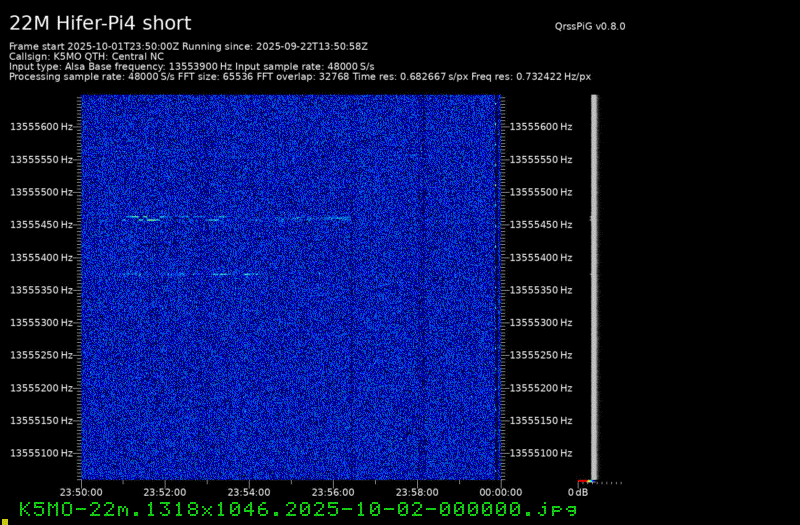Click the 'Frame start' timestamp header line
800x525 pixels.
coord(189,46)
